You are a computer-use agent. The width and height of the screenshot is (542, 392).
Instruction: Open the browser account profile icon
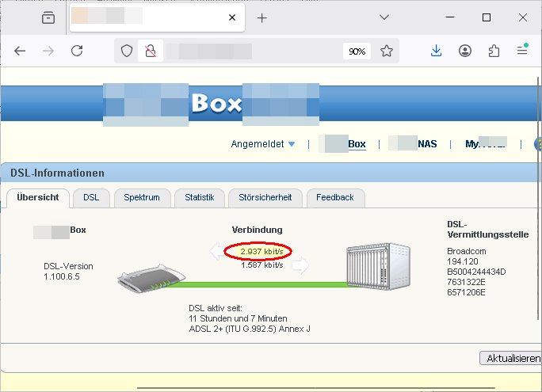465,51
